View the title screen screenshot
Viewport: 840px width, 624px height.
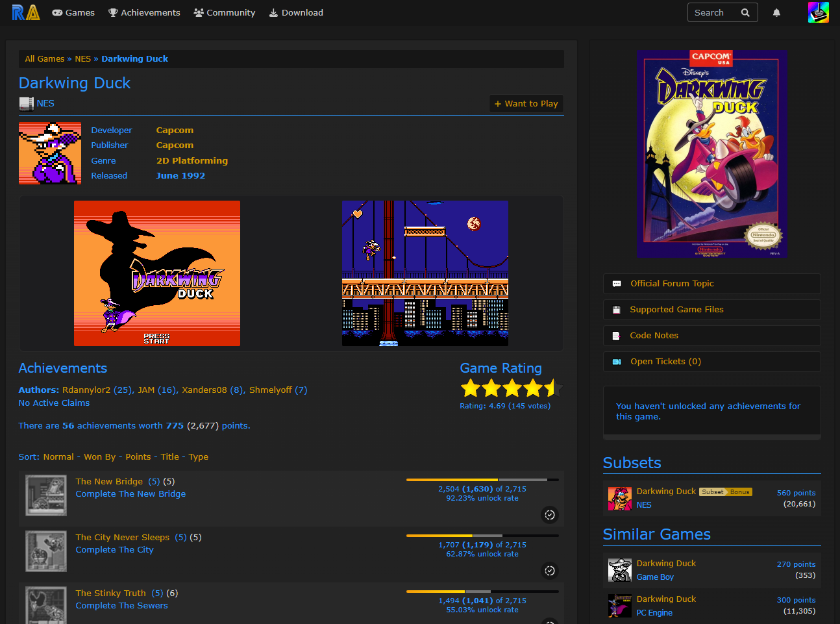157,273
